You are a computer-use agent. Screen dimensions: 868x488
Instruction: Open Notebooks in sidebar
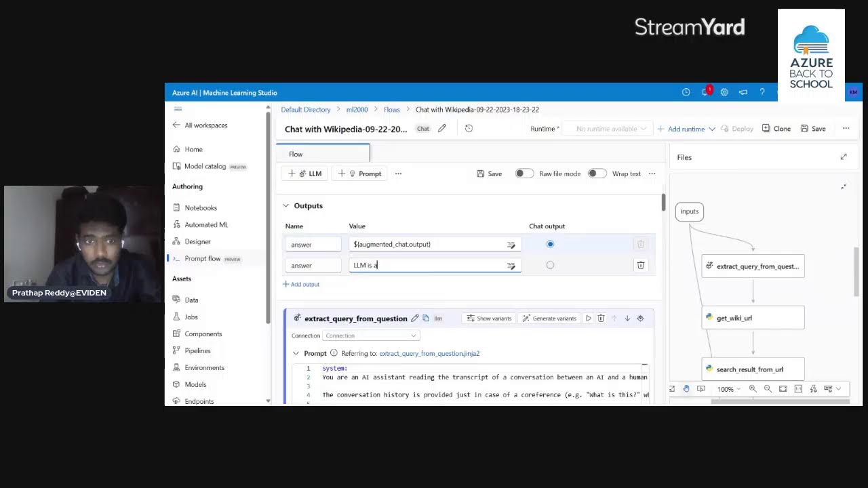pyautogui.click(x=201, y=207)
